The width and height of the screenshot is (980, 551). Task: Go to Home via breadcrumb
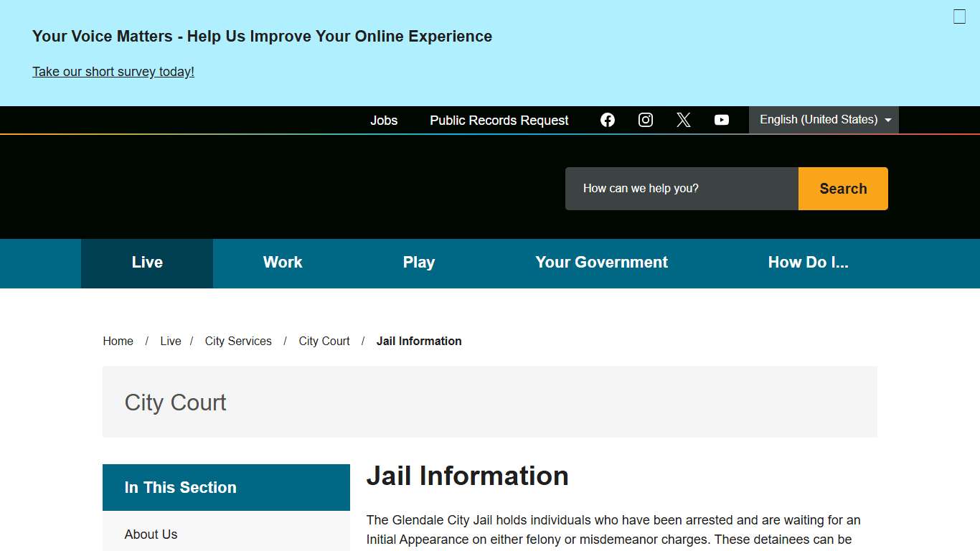pyautogui.click(x=118, y=341)
